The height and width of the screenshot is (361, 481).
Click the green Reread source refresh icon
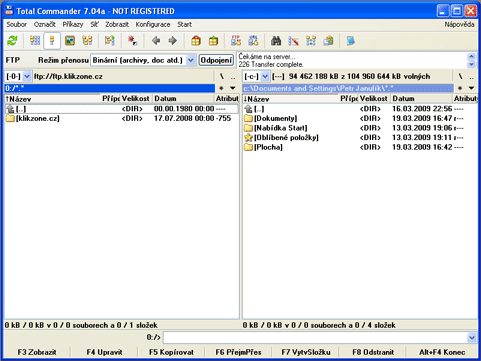point(12,41)
